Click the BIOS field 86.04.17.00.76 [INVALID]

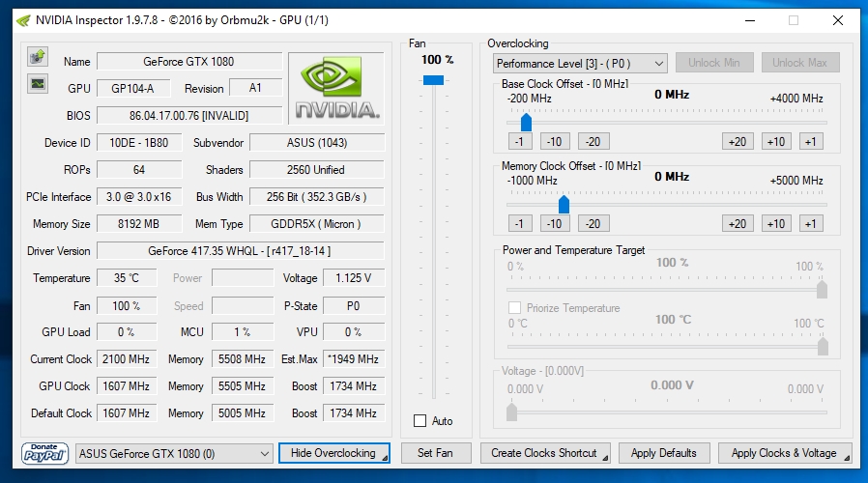[189, 115]
